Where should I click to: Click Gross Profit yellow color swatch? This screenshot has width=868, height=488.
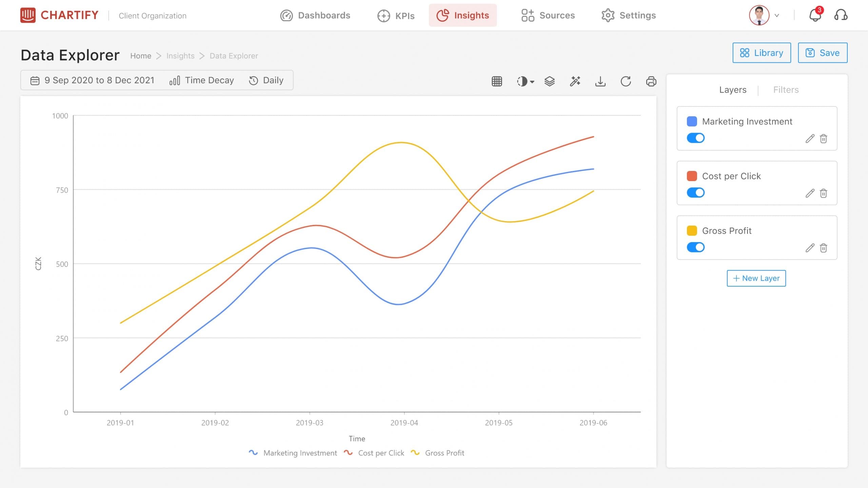pos(692,231)
